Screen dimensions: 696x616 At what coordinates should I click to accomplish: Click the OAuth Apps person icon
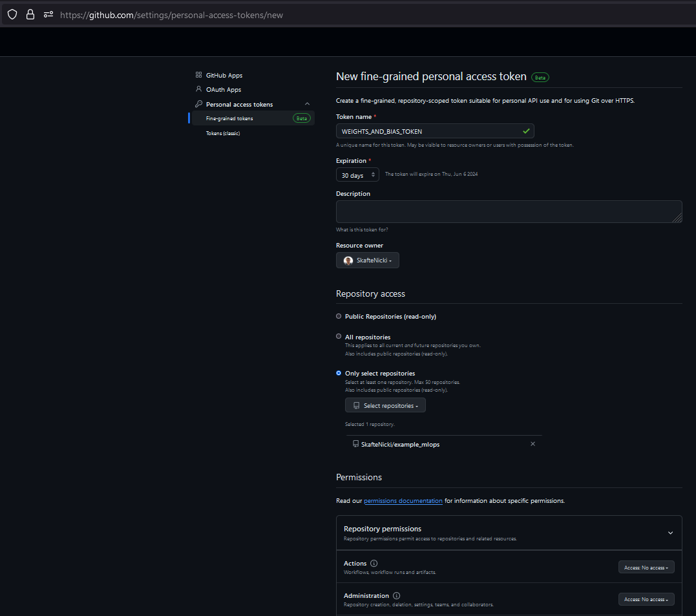[199, 89]
